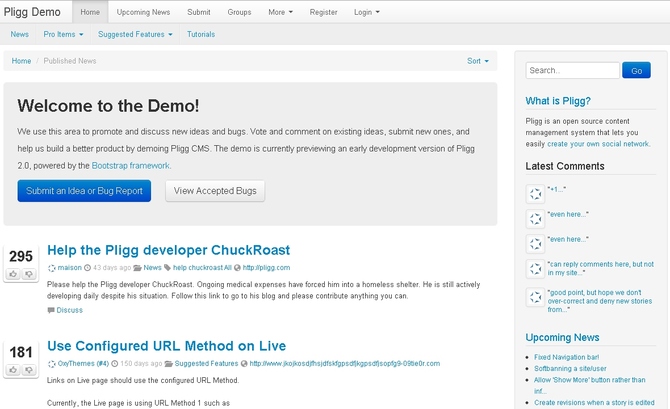Expand the Pro Items dropdown
The width and height of the screenshot is (670, 409).
(63, 34)
